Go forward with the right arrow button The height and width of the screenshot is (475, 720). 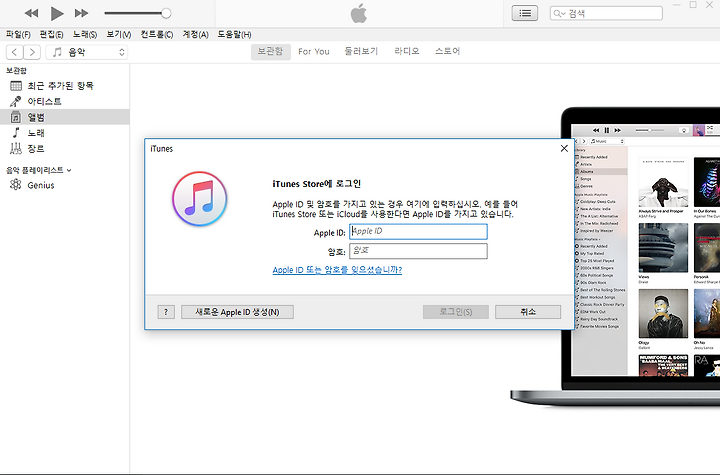coord(32,52)
